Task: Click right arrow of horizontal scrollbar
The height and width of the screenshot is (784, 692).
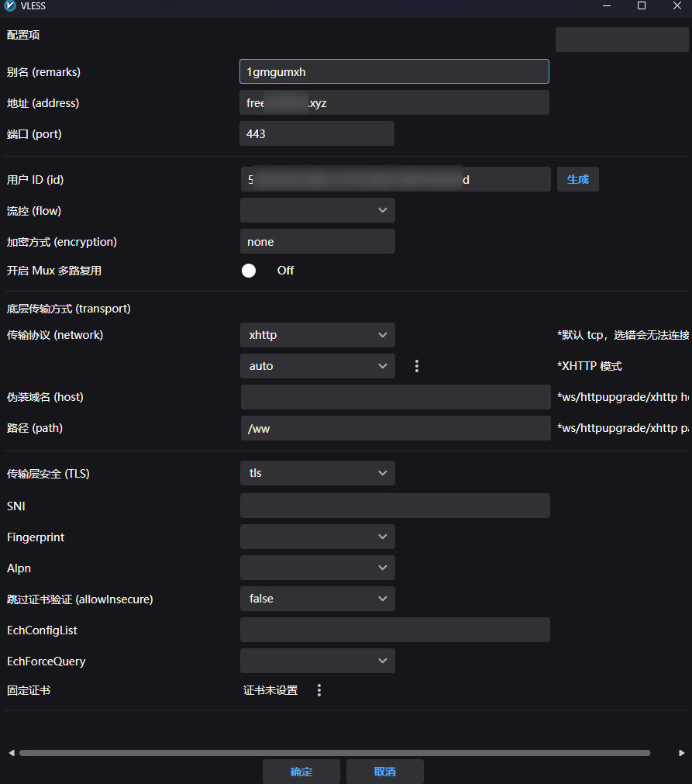Action: click(681, 753)
